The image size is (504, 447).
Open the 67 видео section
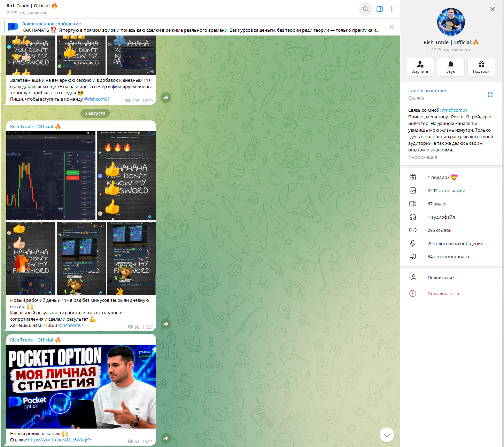coord(451,204)
